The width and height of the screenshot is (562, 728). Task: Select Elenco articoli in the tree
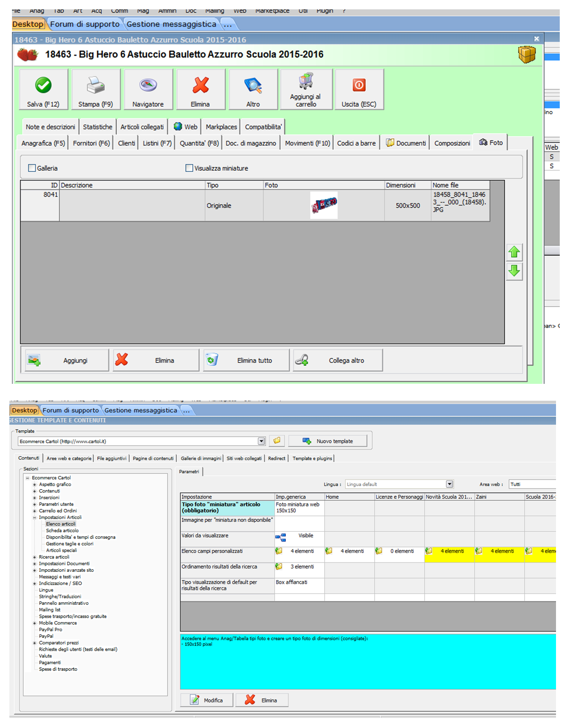click(61, 524)
